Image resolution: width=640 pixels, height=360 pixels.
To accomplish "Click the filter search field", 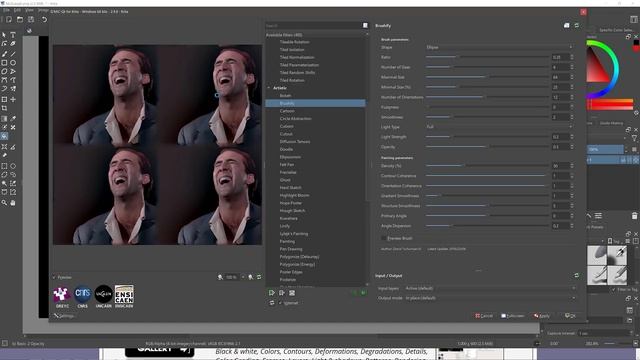I will tap(313, 25).
